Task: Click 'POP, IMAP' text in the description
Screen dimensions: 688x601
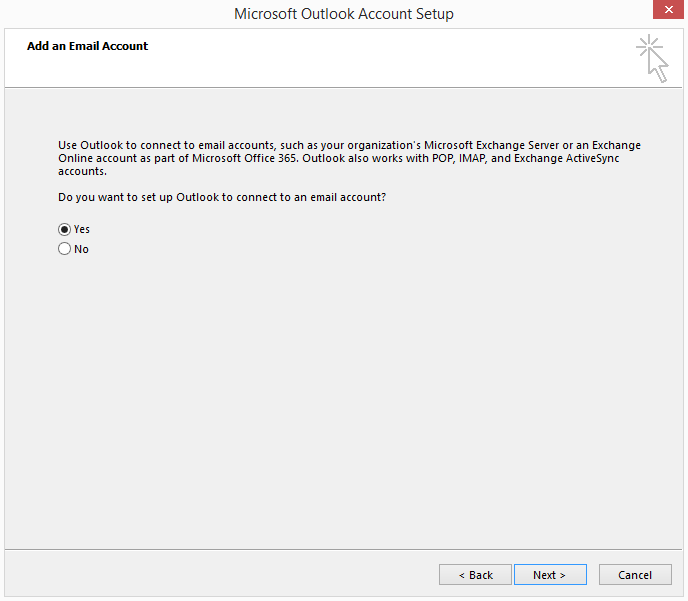Action: click(436, 159)
